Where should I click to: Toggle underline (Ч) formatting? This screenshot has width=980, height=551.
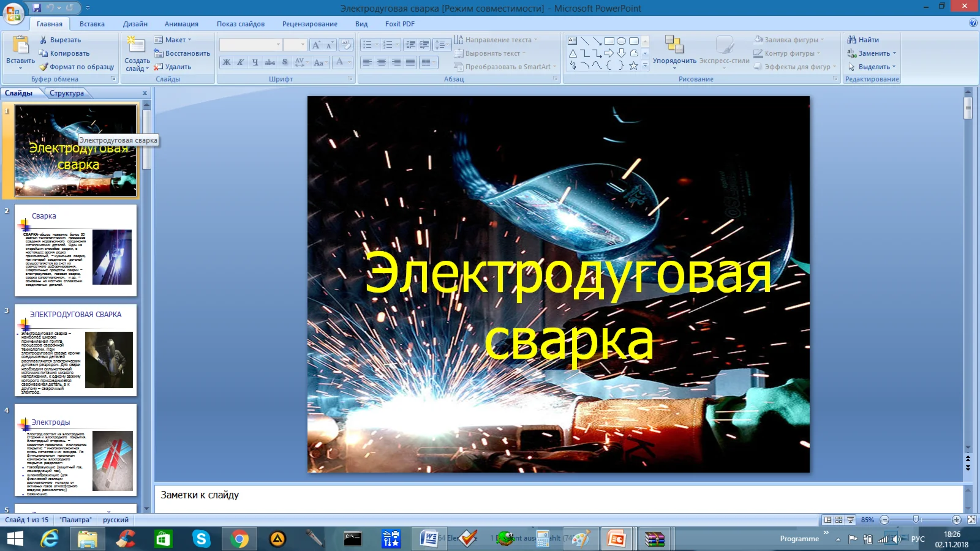(x=255, y=62)
